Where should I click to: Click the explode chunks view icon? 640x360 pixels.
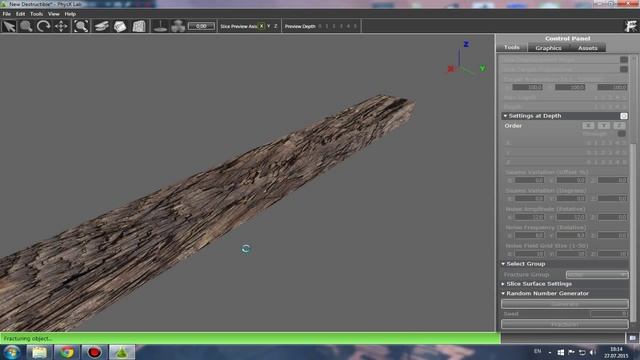point(178,26)
